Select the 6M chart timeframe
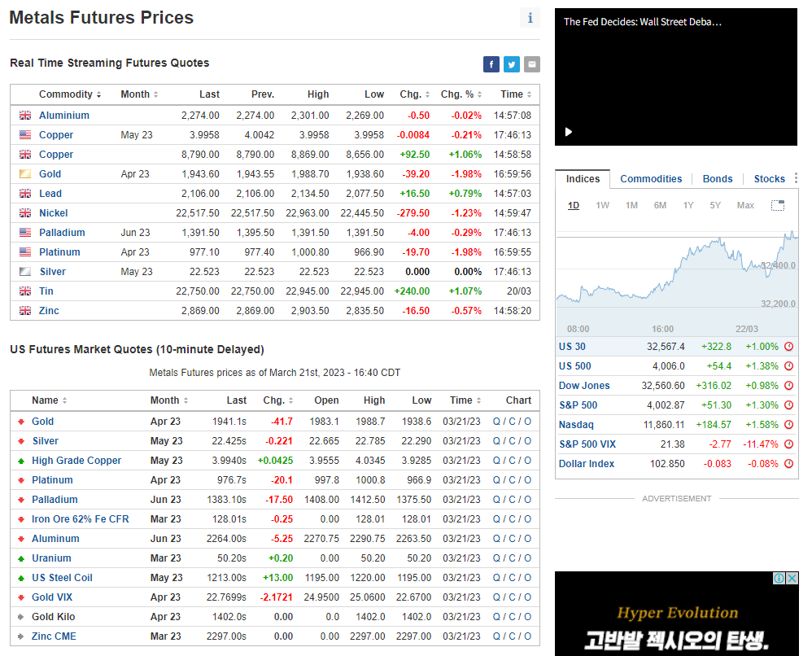 pyautogui.click(x=660, y=205)
